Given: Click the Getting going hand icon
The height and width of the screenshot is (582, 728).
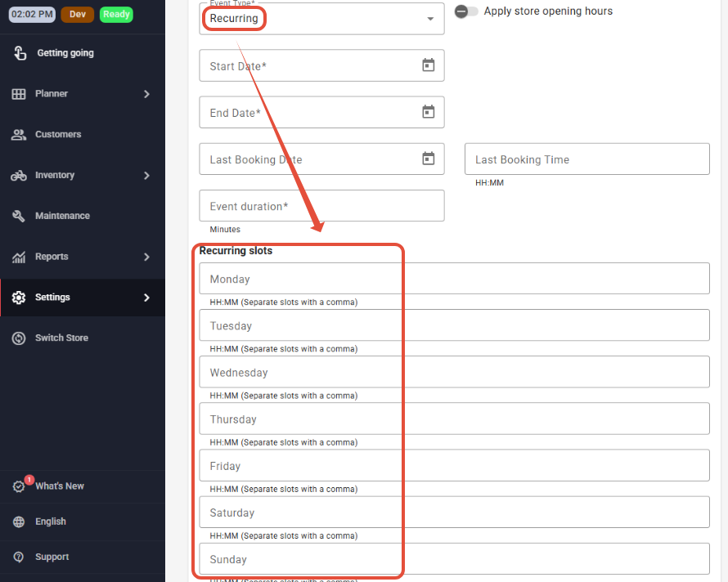Looking at the screenshot, I should 20,53.
